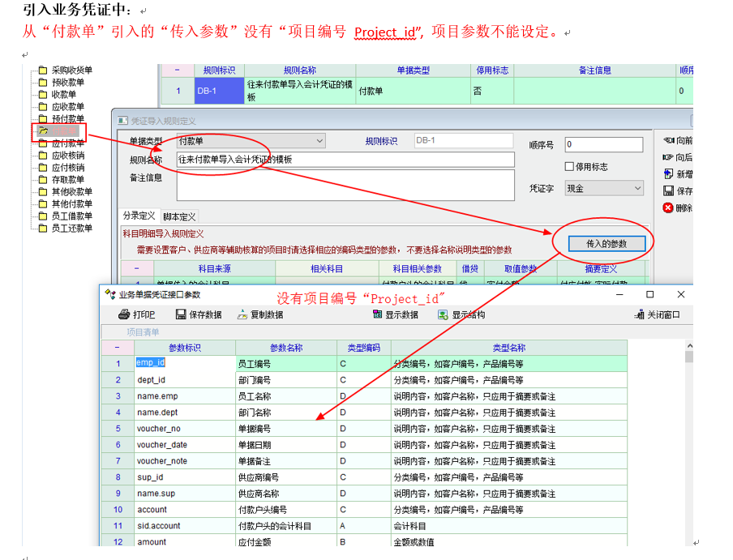Click the red 删除 delete icon

(668, 207)
